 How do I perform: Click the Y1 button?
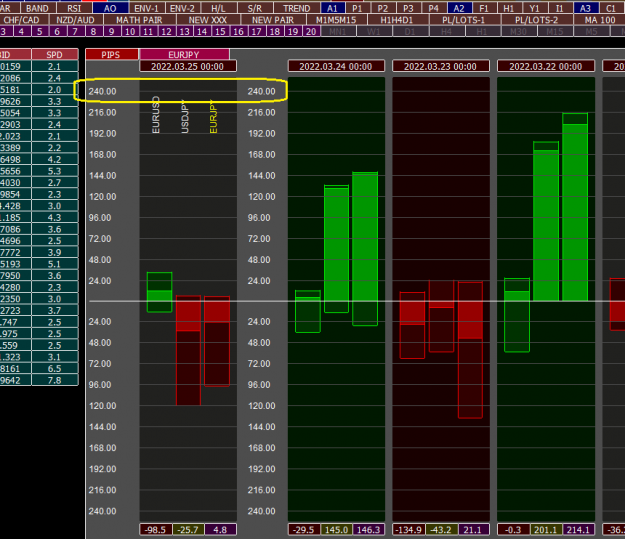[535, 8]
